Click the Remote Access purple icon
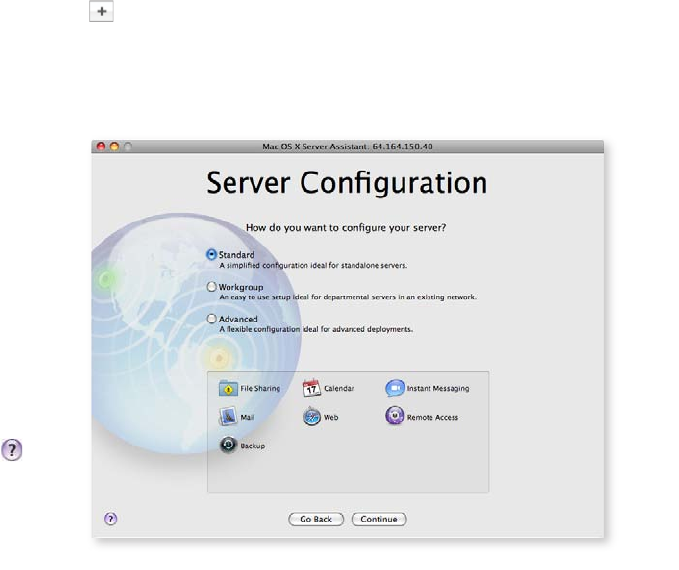Screen dimensions: 679x570 pyautogui.click(x=394, y=416)
